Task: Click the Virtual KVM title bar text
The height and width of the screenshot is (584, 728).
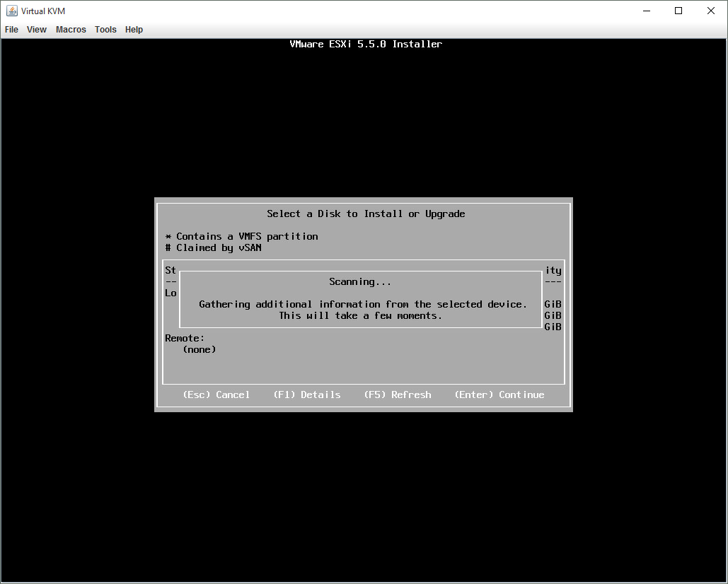Action: pos(44,11)
